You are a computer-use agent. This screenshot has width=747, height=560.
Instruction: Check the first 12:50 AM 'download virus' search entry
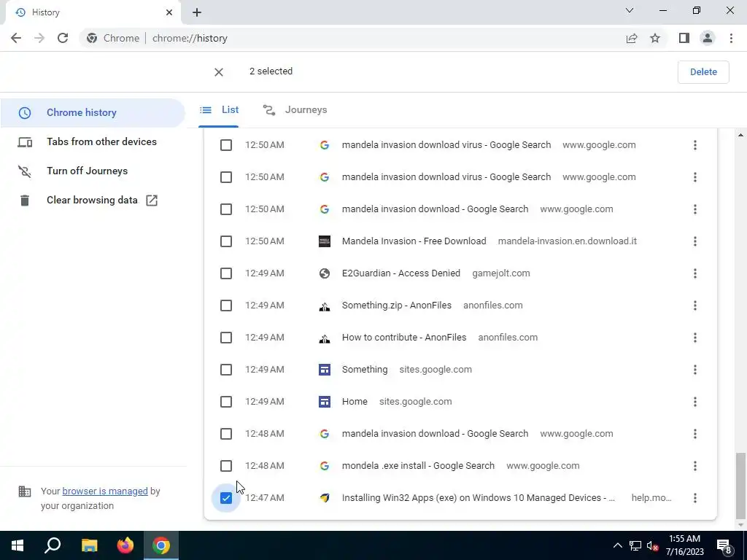coord(226,145)
